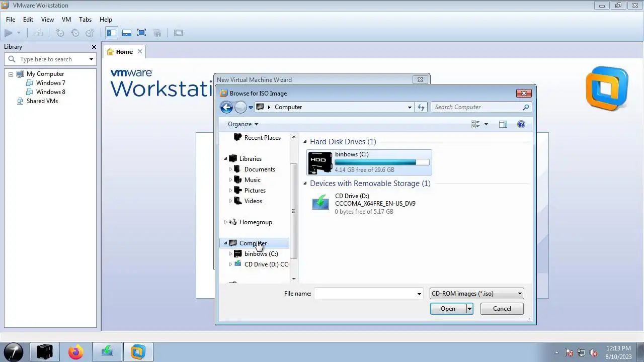Open the Help menu
The width and height of the screenshot is (644, 362).
click(106, 20)
